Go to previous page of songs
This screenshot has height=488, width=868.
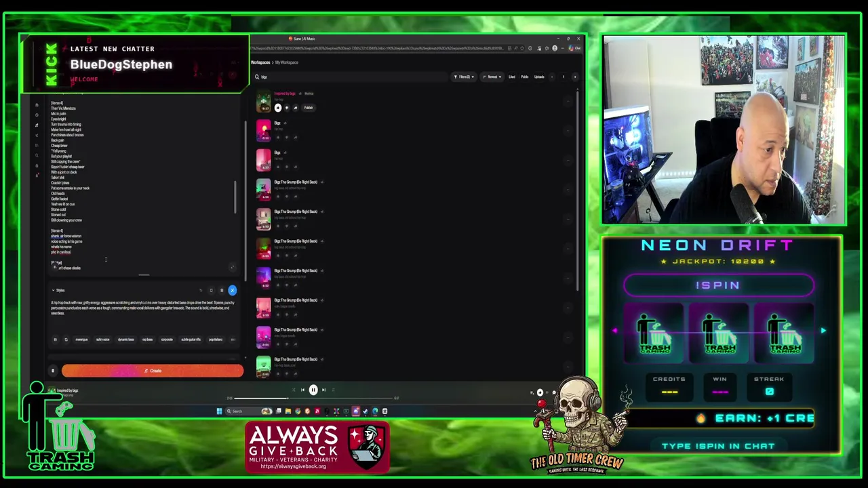(552, 77)
